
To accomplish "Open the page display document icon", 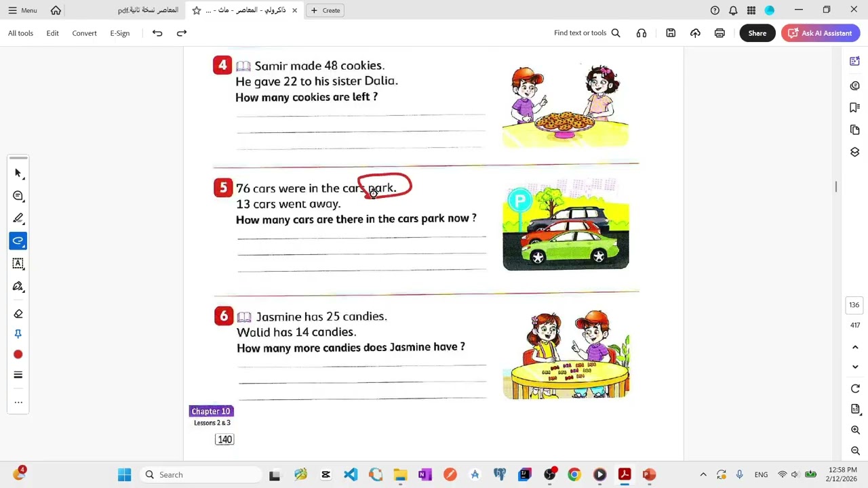I will coord(855,409).
